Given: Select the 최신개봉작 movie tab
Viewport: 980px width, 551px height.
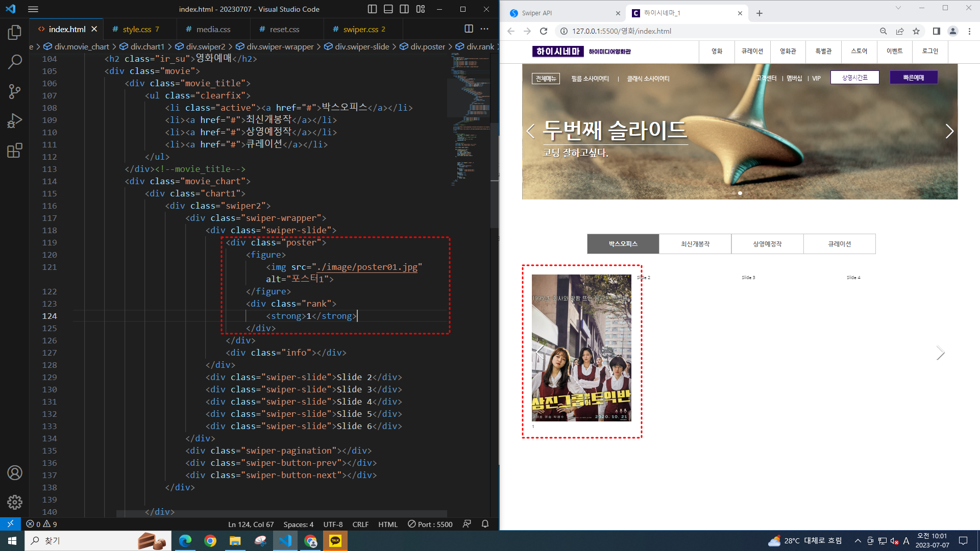Looking at the screenshot, I should click(x=695, y=244).
